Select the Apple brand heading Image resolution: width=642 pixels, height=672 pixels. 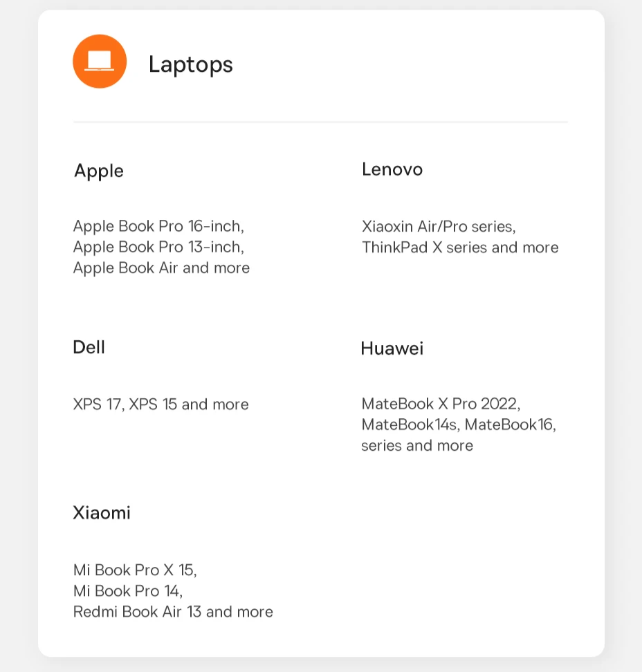point(99,171)
